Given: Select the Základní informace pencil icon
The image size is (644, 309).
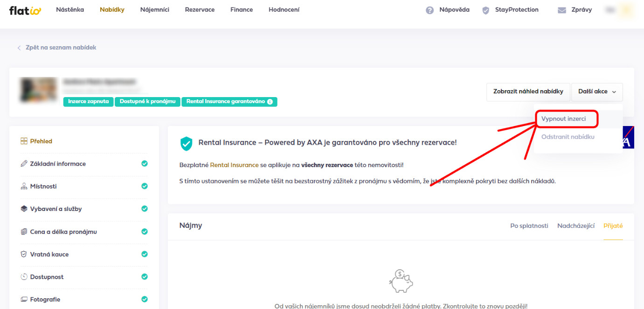Looking at the screenshot, I should [x=24, y=164].
